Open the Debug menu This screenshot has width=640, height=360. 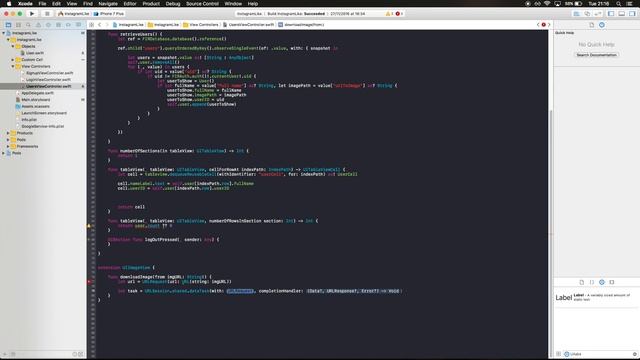coord(173,4)
